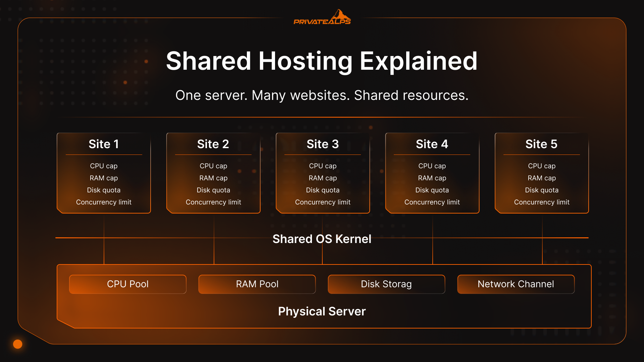Click 'CPU cap' in the Site 1 card
The width and height of the screenshot is (644, 362).
pos(104,166)
